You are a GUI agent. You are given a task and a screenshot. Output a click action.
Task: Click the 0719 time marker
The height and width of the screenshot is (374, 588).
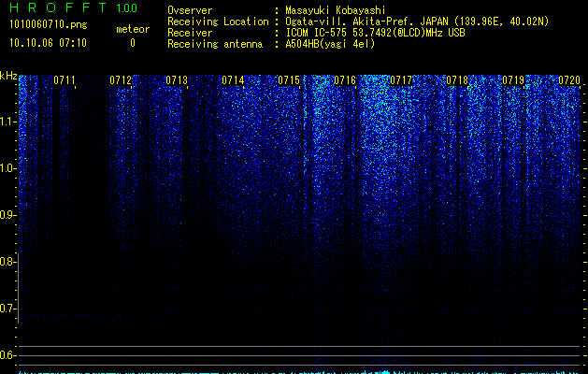(x=513, y=79)
